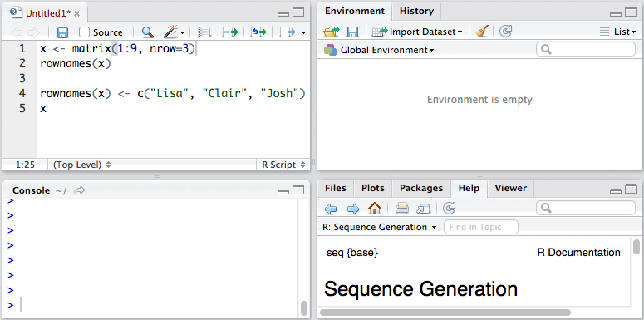Open the R Script file type selector
This screenshot has height=320, width=644.
pyautogui.click(x=284, y=165)
